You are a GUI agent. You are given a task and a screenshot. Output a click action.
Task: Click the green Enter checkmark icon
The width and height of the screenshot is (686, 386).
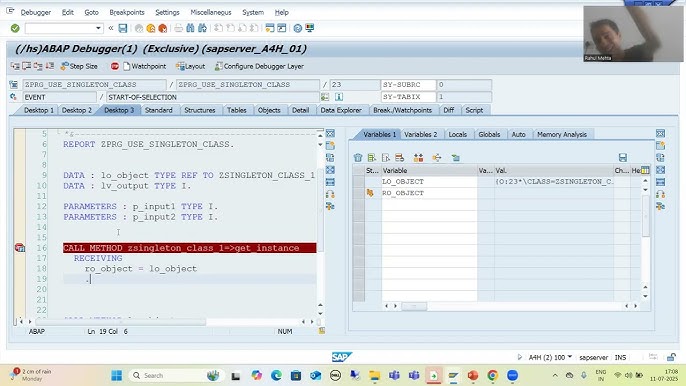click(15, 28)
